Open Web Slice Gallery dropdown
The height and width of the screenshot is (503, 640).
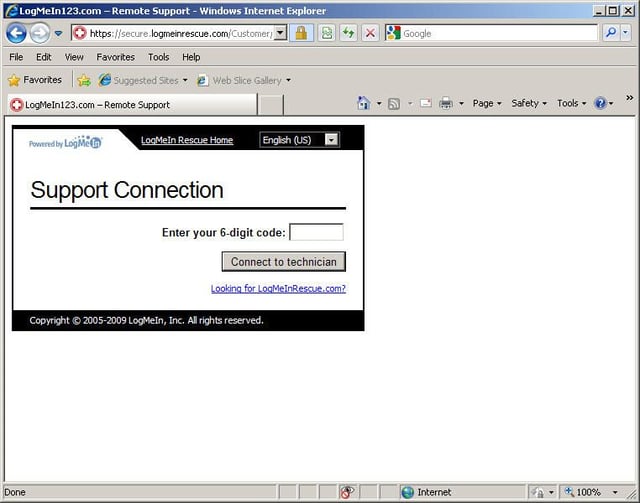(244, 80)
